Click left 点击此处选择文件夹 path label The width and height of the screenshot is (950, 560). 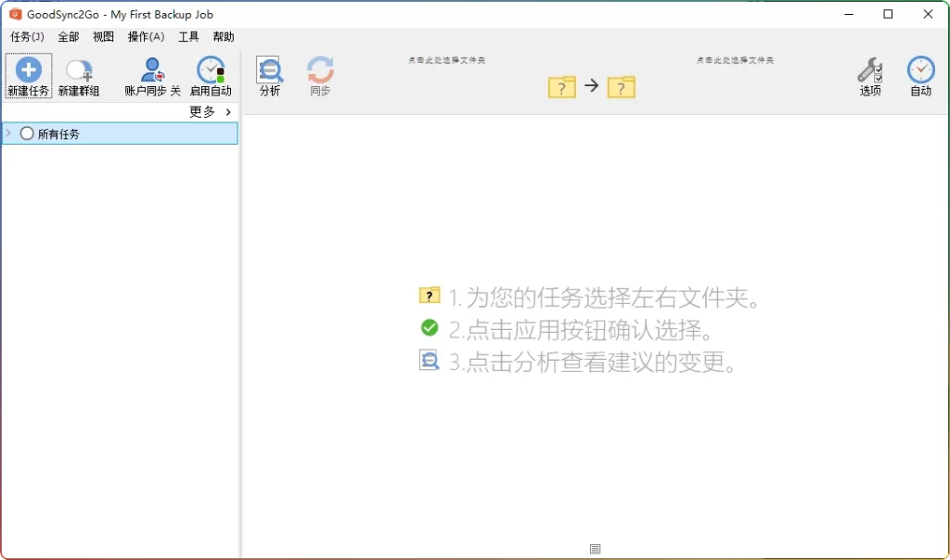click(x=446, y=60)
